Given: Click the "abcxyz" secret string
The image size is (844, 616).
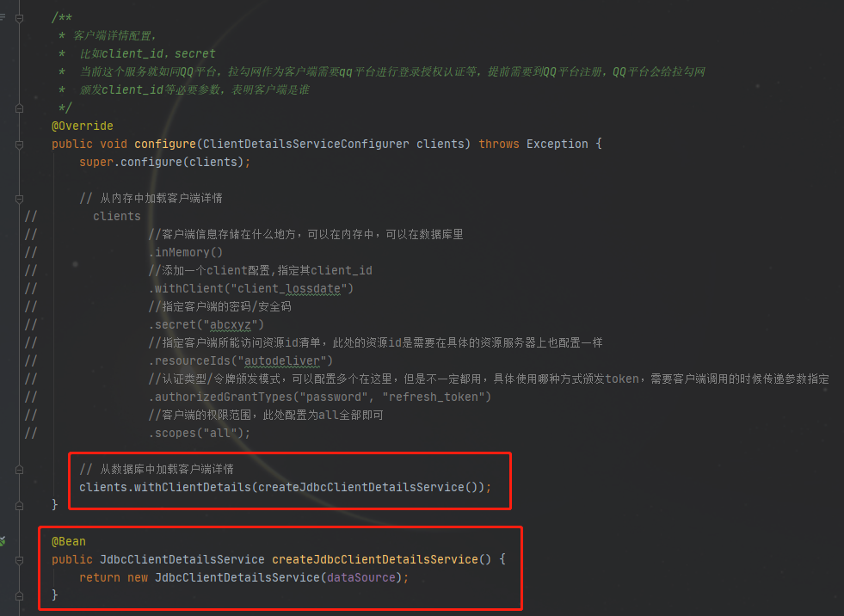Looking at the screenshot, I should [x=231, y=324].
